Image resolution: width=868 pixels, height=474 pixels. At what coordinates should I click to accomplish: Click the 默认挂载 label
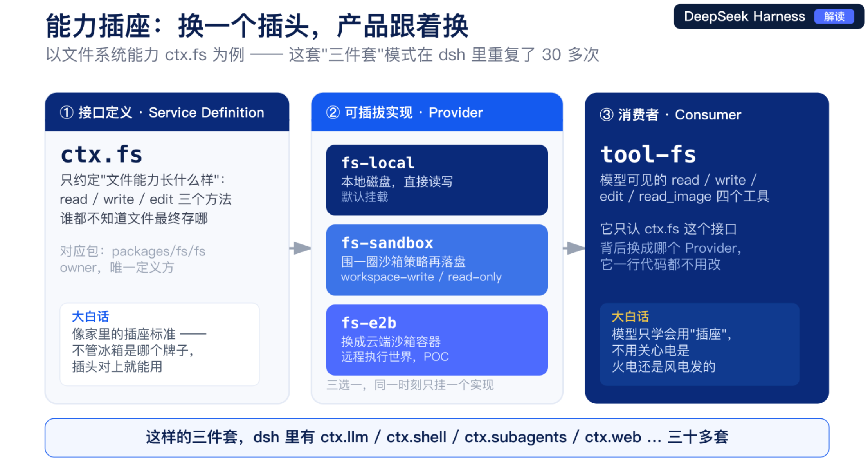pos(364,197)
